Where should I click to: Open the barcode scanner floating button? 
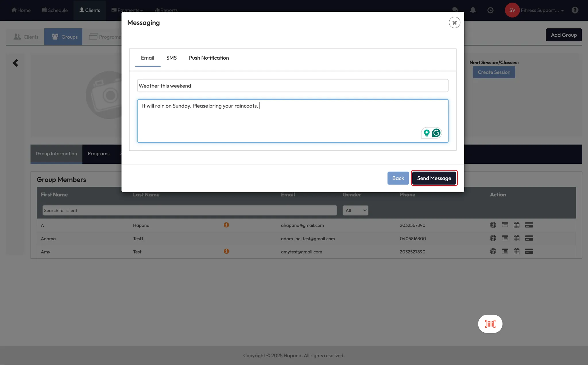490,324
